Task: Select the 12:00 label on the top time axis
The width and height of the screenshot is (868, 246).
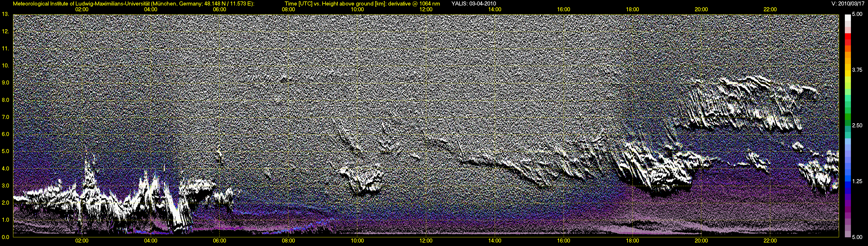Action: (426, 10)
